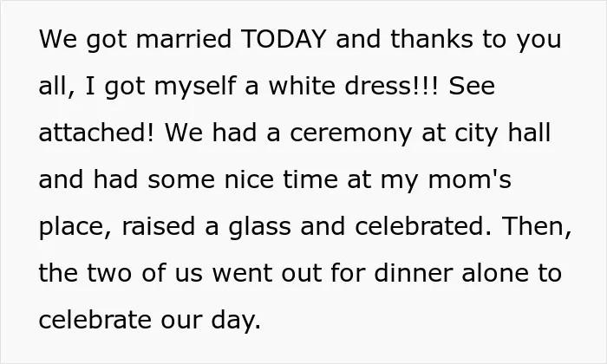Click the word 'Then,'
The width and height of the screenshot is (607, 364).
click(x=537, y=227)
